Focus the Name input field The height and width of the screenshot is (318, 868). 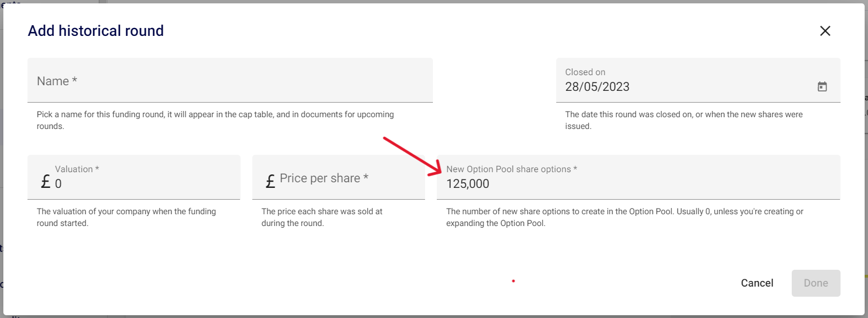230,81
